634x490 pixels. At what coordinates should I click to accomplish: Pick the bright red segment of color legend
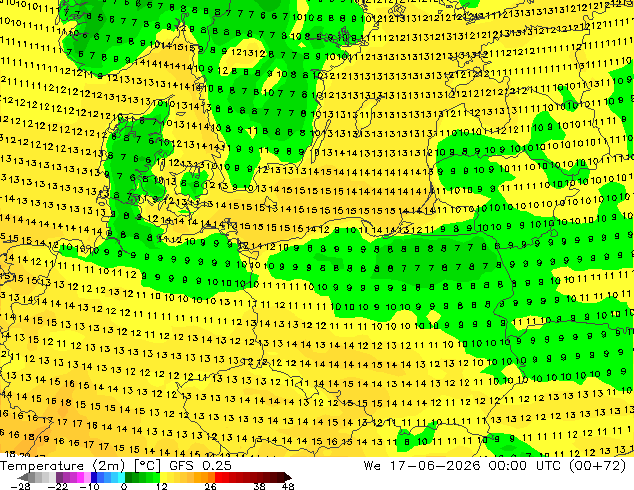(x=222, y=477)
